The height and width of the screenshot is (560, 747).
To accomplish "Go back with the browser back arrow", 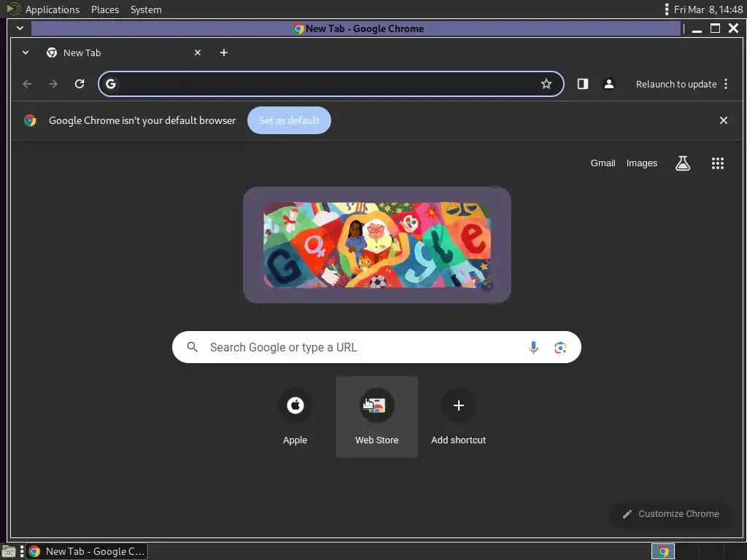I will 27,84.
